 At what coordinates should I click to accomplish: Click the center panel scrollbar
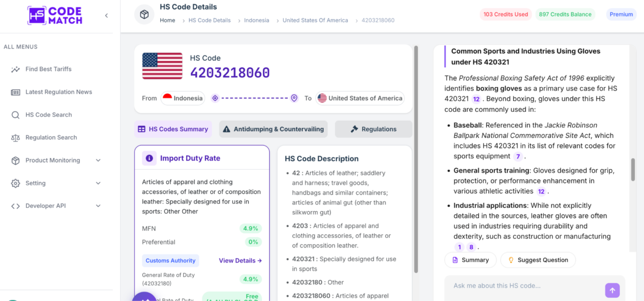416,159
